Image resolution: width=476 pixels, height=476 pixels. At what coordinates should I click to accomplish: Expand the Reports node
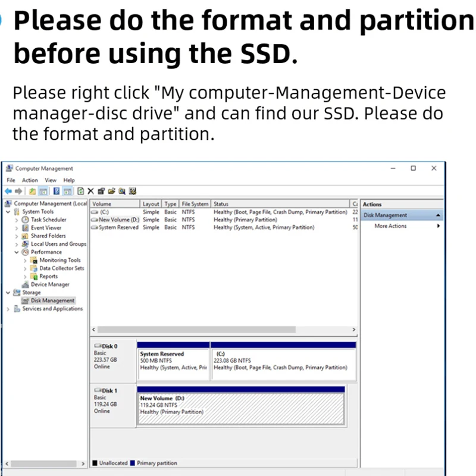[x=25, y=277]
